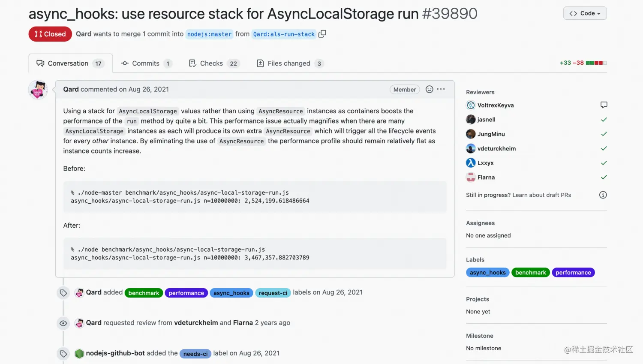The image size is (643, 364).
Task: Open the Checks tab
Action: click(x=214, y=63)
